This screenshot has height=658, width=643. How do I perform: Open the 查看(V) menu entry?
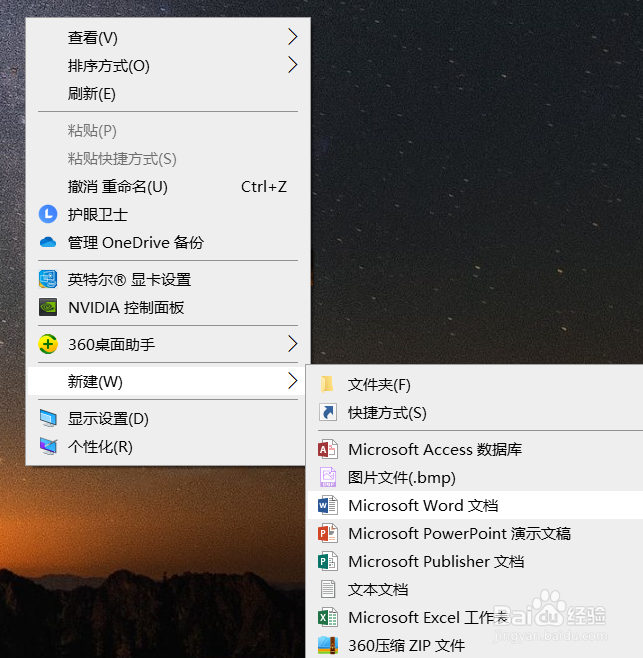[168, 37]
